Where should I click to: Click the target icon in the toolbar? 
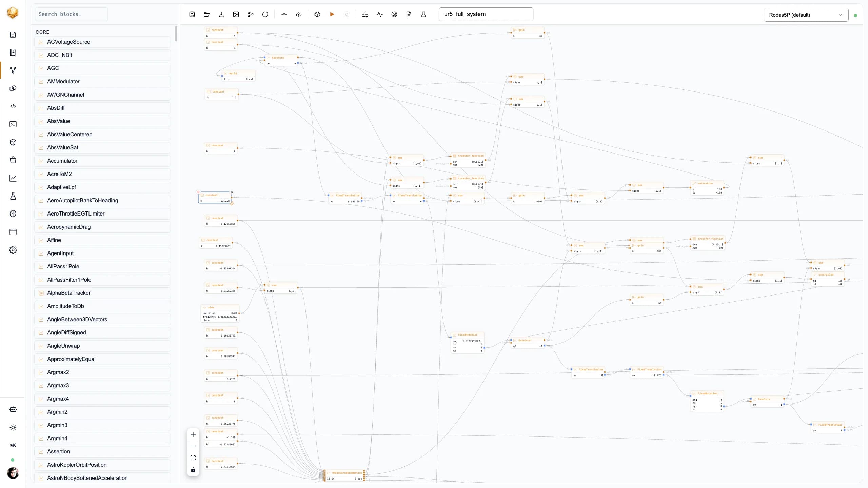(x=394, y=14)
